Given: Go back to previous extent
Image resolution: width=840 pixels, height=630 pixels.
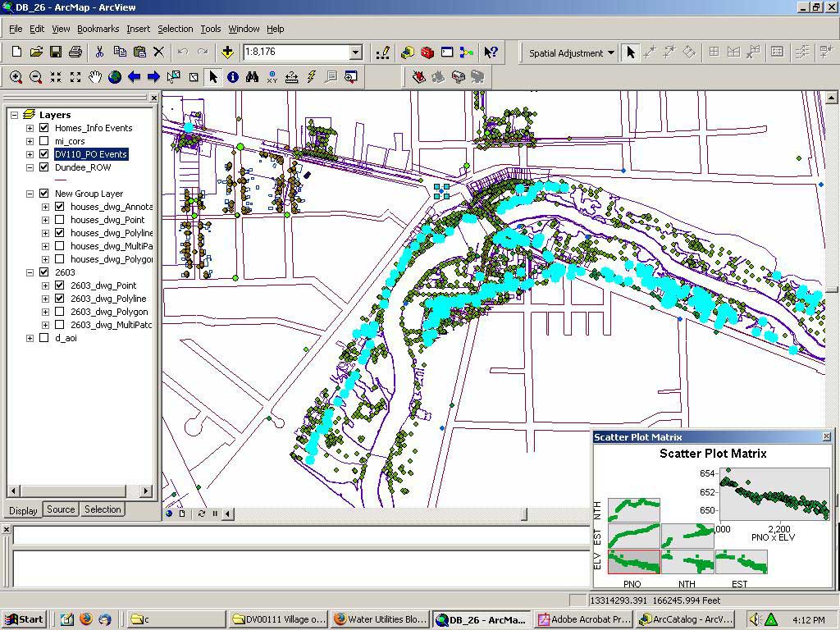Looking at the screenshot, I should (x=135, y=77).
